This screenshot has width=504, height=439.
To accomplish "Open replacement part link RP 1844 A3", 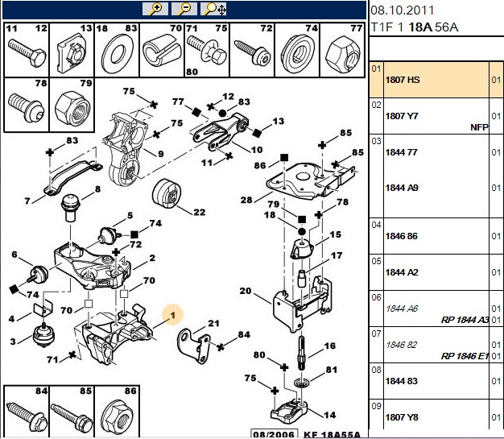I will tap(465, 320).
